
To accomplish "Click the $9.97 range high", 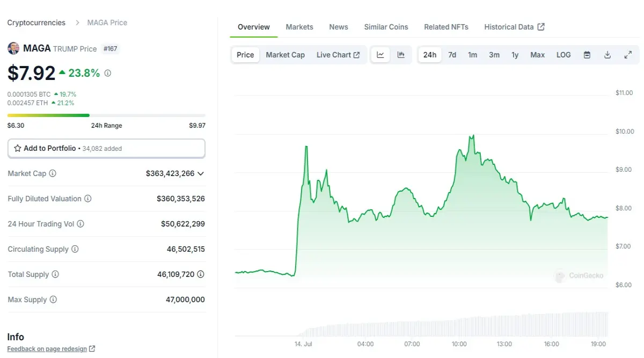I will click(197, 126).
